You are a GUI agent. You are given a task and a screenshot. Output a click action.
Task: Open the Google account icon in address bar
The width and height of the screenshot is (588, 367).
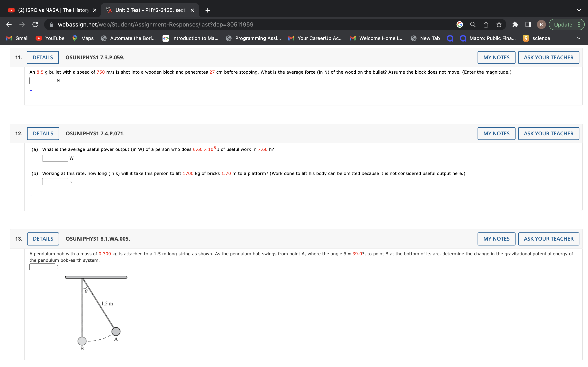459,24
